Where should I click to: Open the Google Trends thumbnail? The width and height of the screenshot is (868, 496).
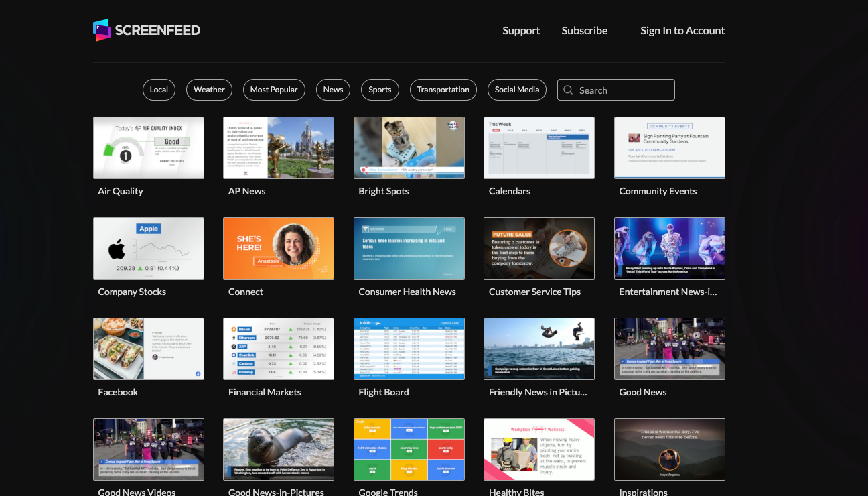(x=409, y=449)
